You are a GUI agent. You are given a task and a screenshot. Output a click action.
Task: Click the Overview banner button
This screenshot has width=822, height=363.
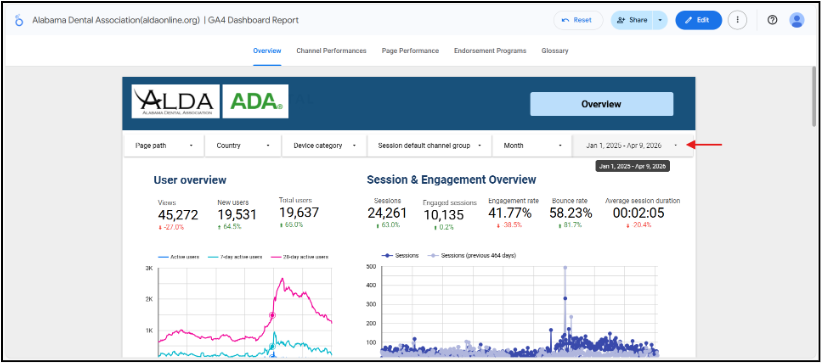point(601,104)
